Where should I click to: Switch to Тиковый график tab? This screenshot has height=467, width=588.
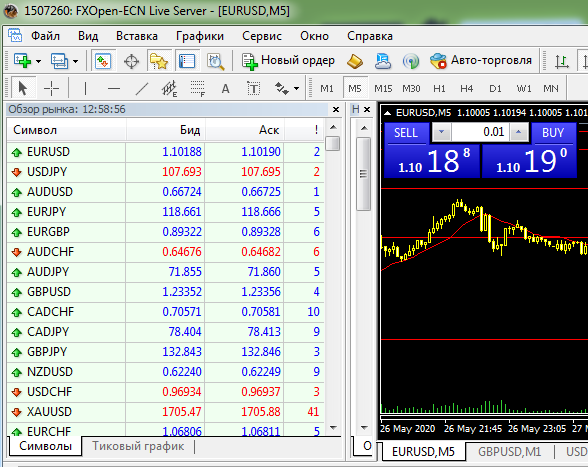pos(138,446)
